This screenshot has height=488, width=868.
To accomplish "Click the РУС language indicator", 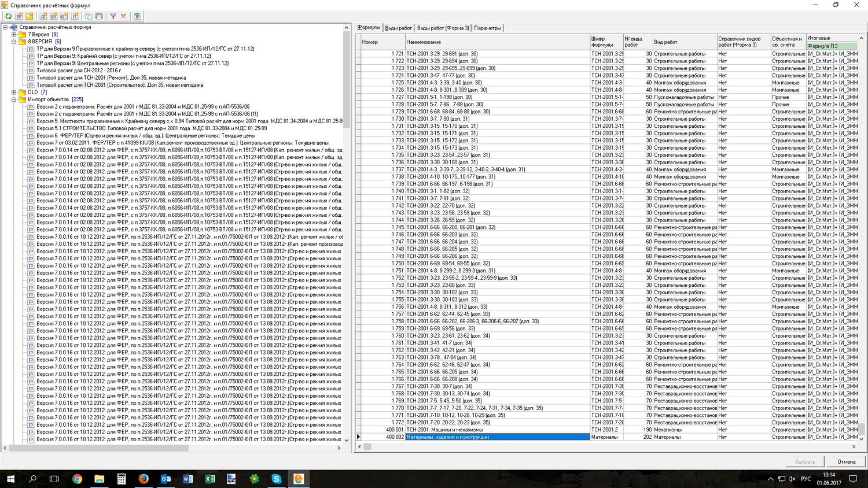I will click(806, 479).
